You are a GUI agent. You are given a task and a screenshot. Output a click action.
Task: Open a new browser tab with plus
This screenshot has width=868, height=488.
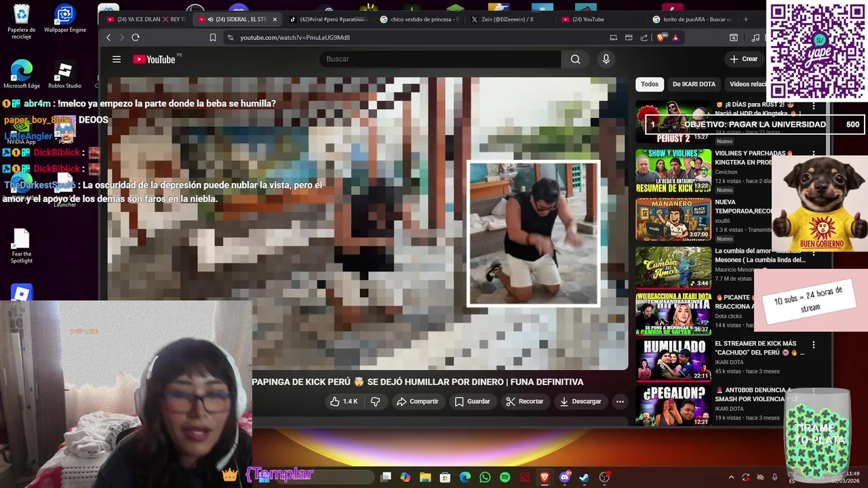click(x=746, y=20)
